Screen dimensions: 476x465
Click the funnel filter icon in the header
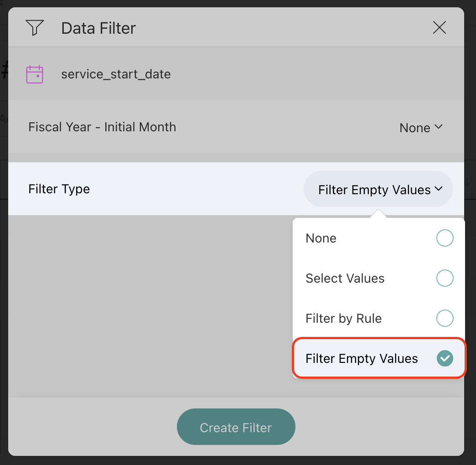tap(35, 28)
